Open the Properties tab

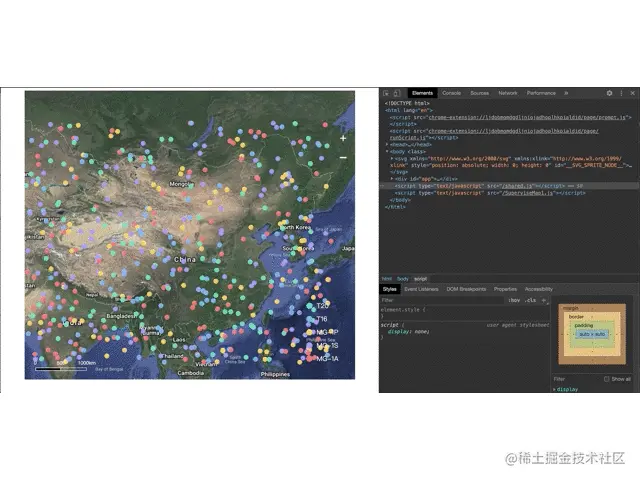click(505, 289)
